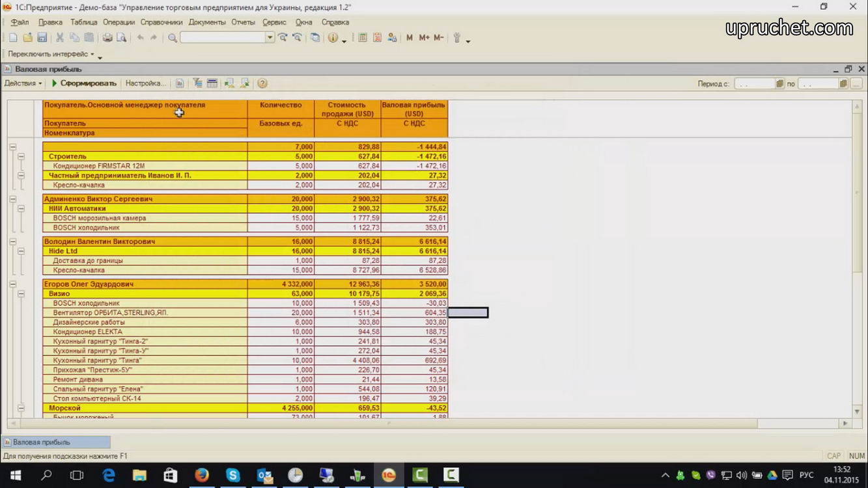Open the Документы menu
868x488 pixels.
point(207,22)
